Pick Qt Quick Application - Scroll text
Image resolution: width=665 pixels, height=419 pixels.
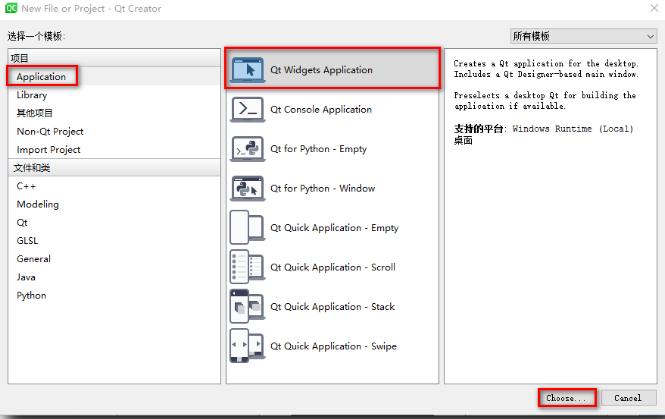tap(333, 267)
